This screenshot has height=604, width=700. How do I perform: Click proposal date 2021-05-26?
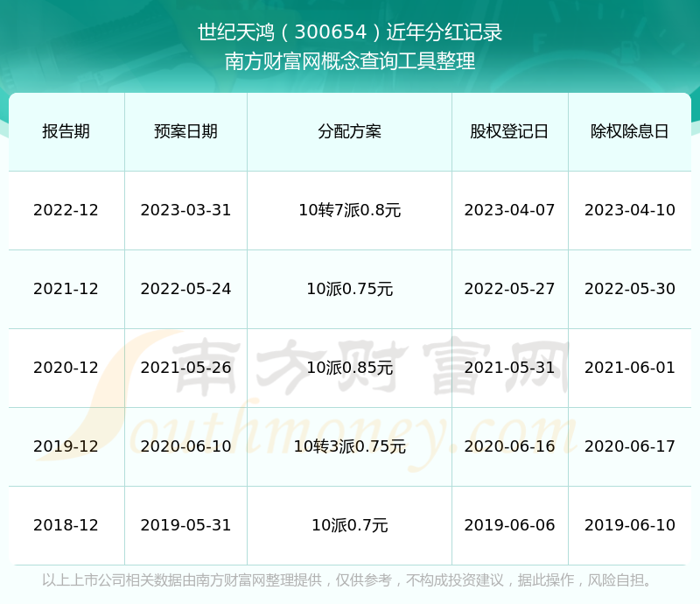tap(185, 368)
